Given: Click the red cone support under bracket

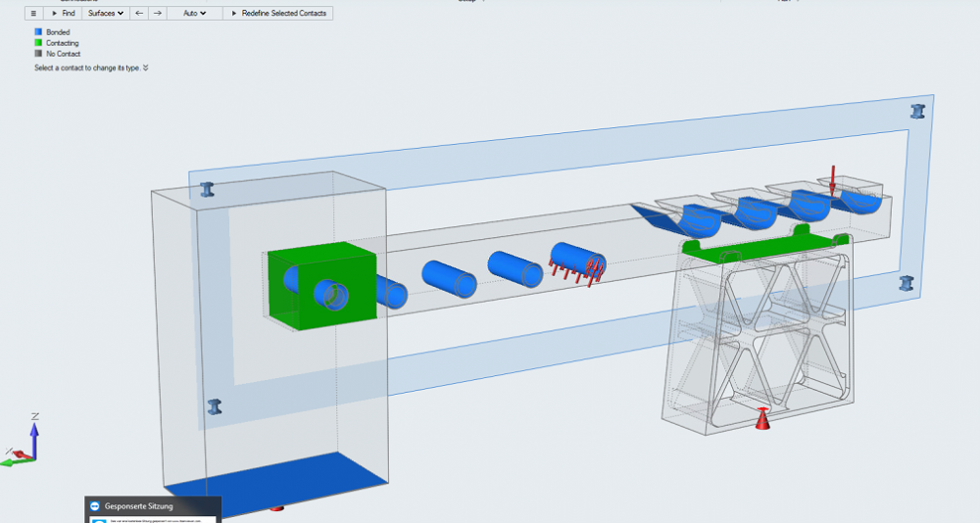Looking at the screenshot, I should (762, 418).
